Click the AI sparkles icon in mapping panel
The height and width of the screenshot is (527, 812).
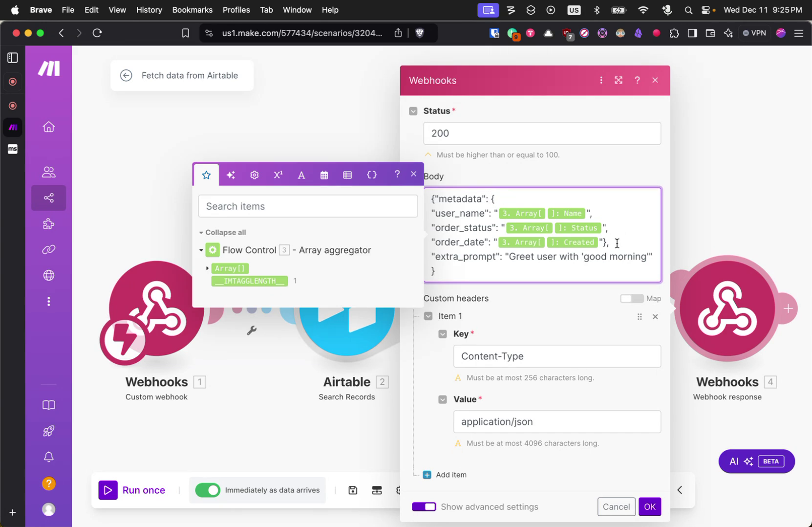point(231,175)
